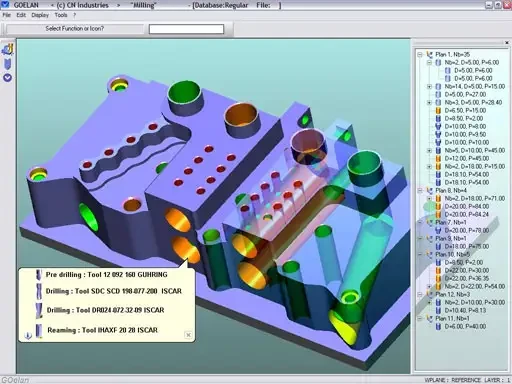The image size is (512, 384).
Task: Select 'Pre drilling : Tool 12 092 160 GUHRING'
Action: pyautogui.click(x=106, y=275)
